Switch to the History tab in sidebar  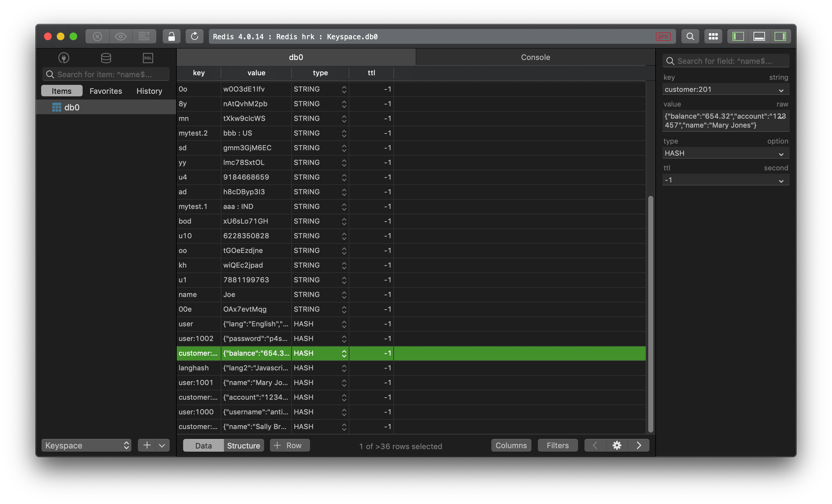pos(149,91)
